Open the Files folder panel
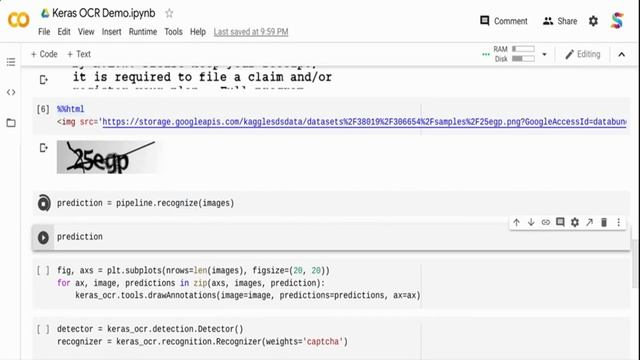The image size is (640, 360). pyautogui.click(x=11, y=122)
